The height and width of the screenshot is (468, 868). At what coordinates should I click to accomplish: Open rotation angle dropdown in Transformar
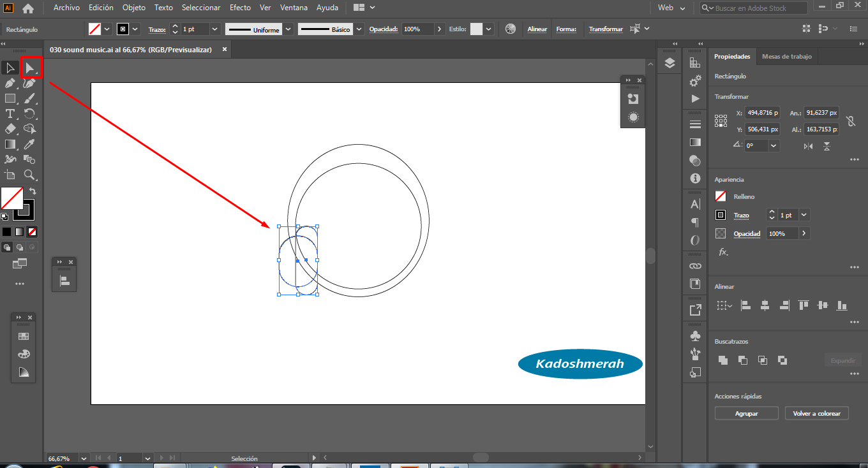point(774,145)
